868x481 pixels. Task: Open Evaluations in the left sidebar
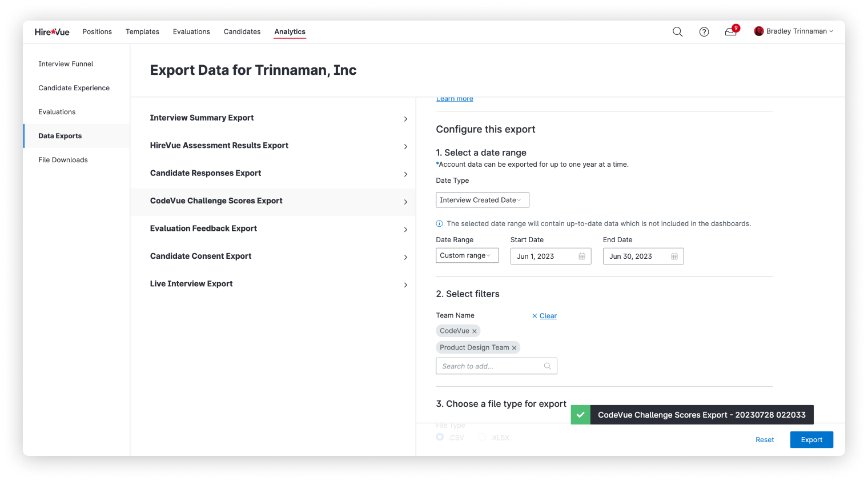click(x=77, y=112)
